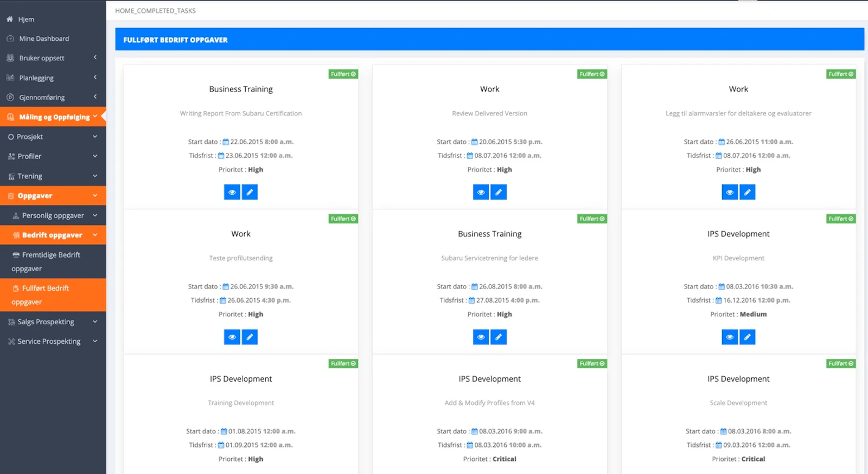Select Fullført Bedrift oppgaver item
Image resolution: width=868 pixels, height=474 pixels.
53,295
